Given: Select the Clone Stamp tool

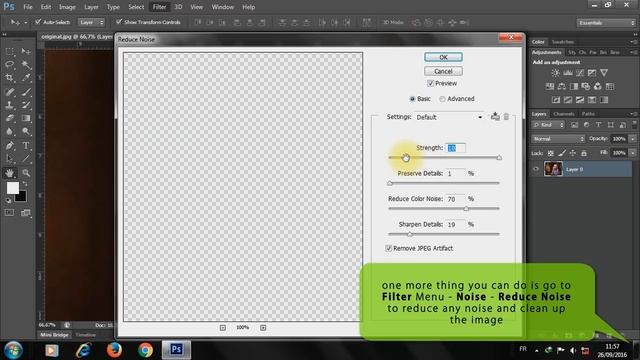Looking at the screenshot, I should pos(9,105).
